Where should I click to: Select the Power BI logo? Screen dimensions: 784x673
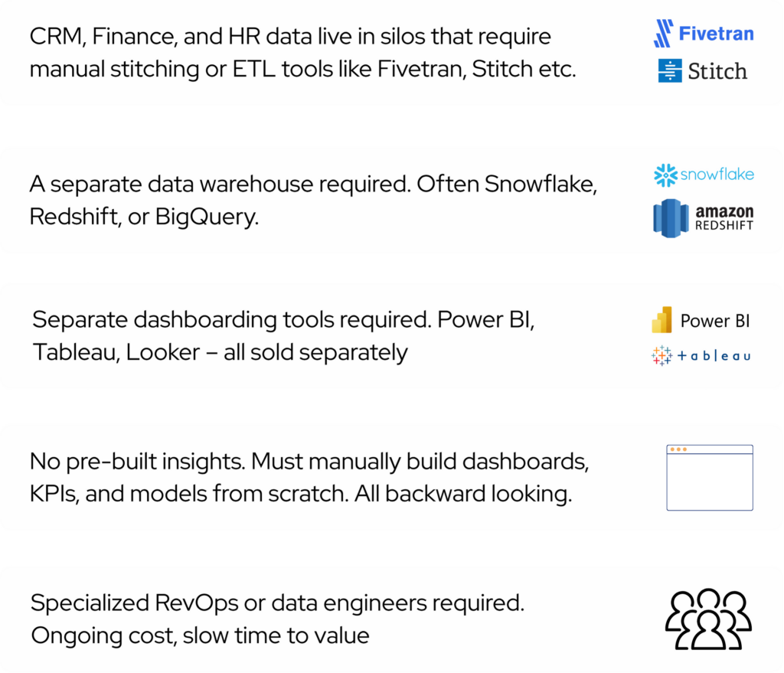[701, 320]
